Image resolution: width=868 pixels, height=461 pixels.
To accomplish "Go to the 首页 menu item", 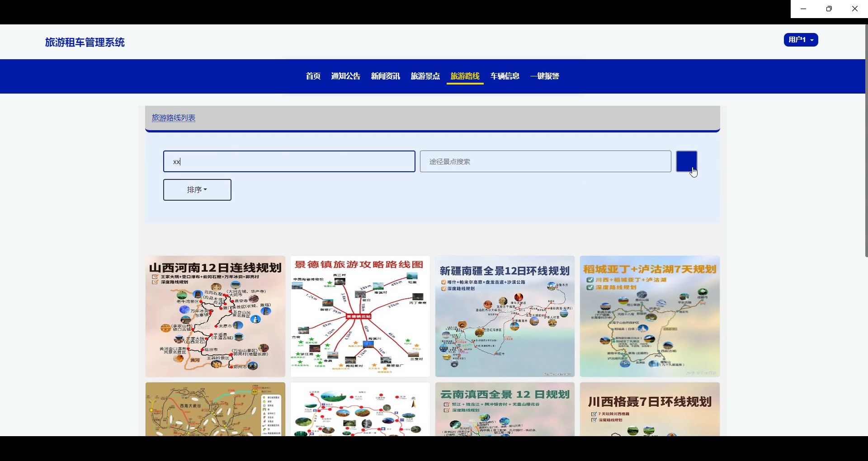I will tap(313, 76).
